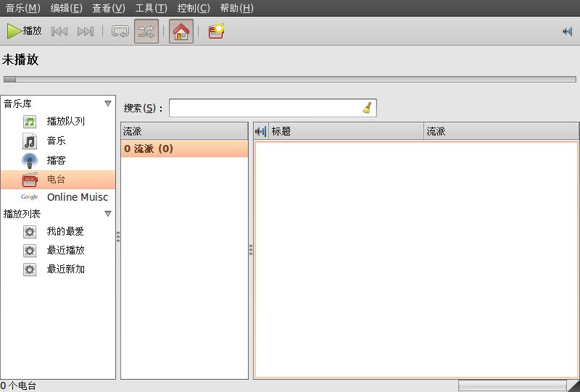Click the '0 个电台' status text
Screen dimensions: 580x392
click(18, 385)
